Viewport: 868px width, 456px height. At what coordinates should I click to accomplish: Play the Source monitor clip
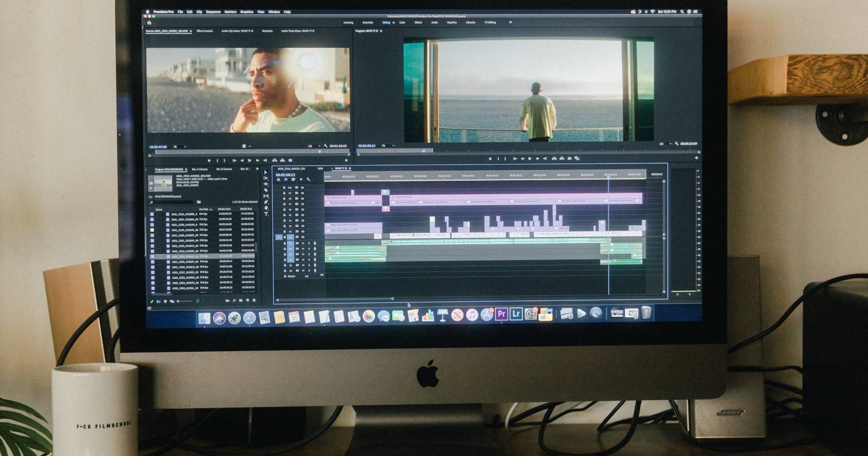pos(250,161)
